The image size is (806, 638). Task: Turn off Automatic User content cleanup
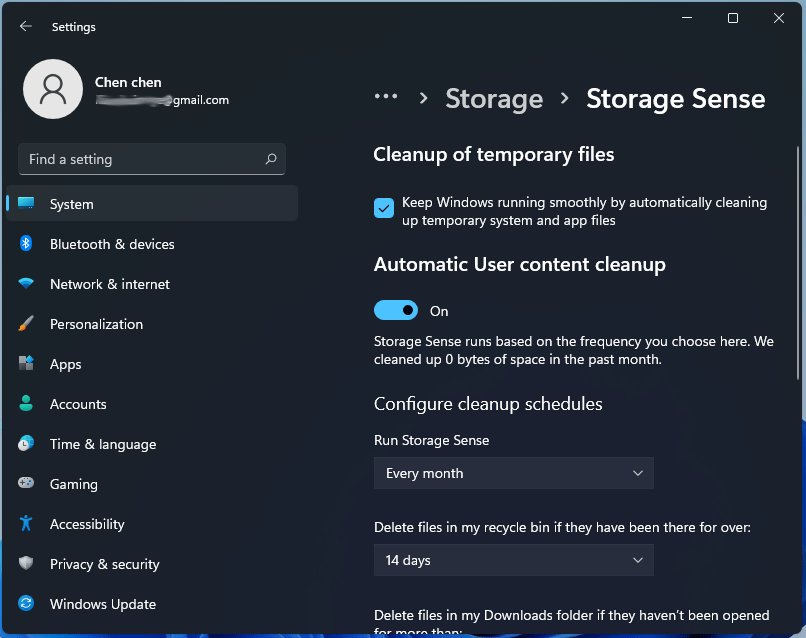(x=396, y=311)
